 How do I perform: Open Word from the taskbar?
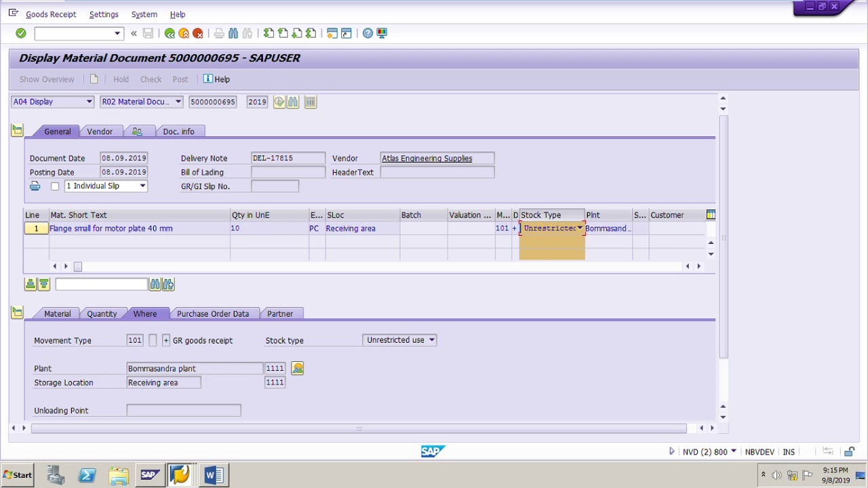click(x=214, y=475)
